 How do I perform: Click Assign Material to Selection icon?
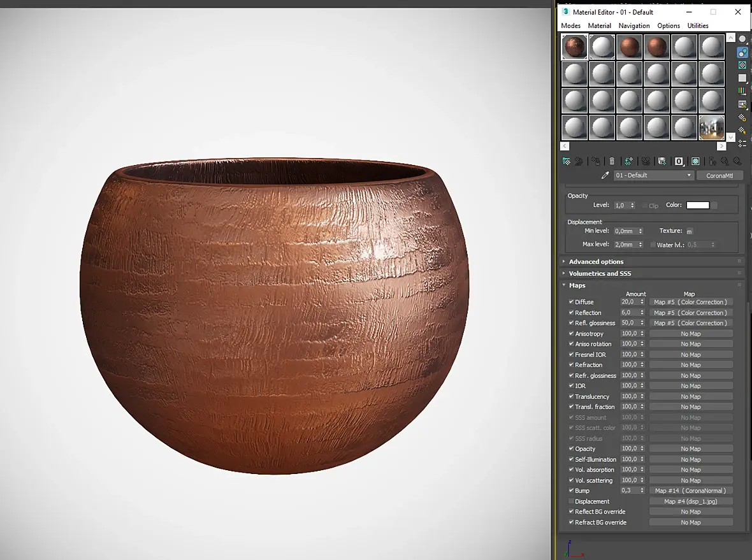tap(595, 162)
